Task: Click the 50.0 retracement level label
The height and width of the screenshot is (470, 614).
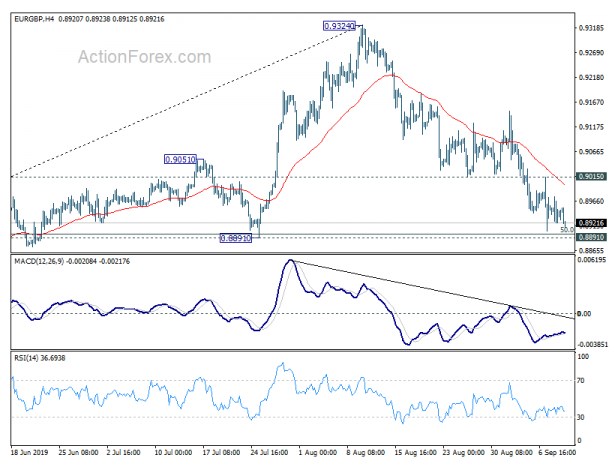Action: click(x=566, y=231)
